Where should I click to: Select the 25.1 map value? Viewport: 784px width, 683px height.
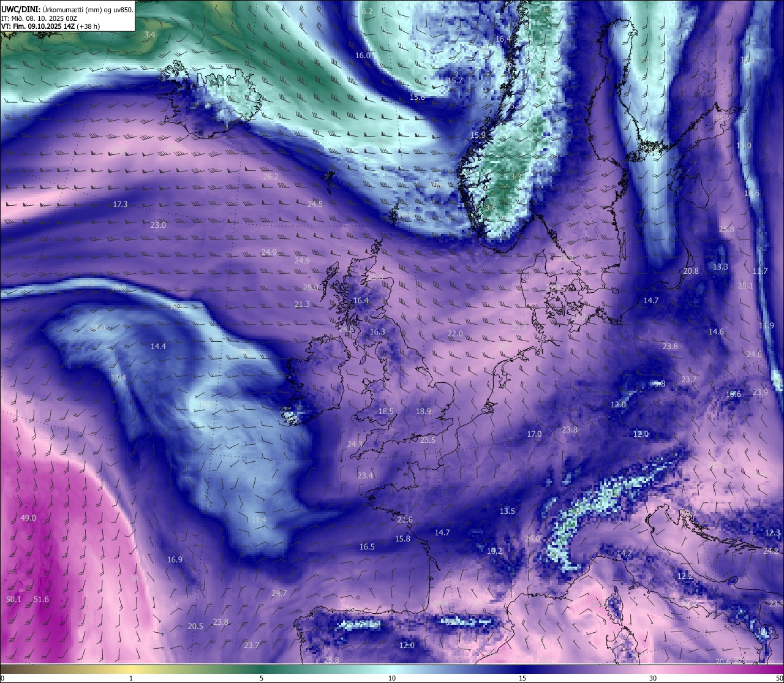click(745, 285)
